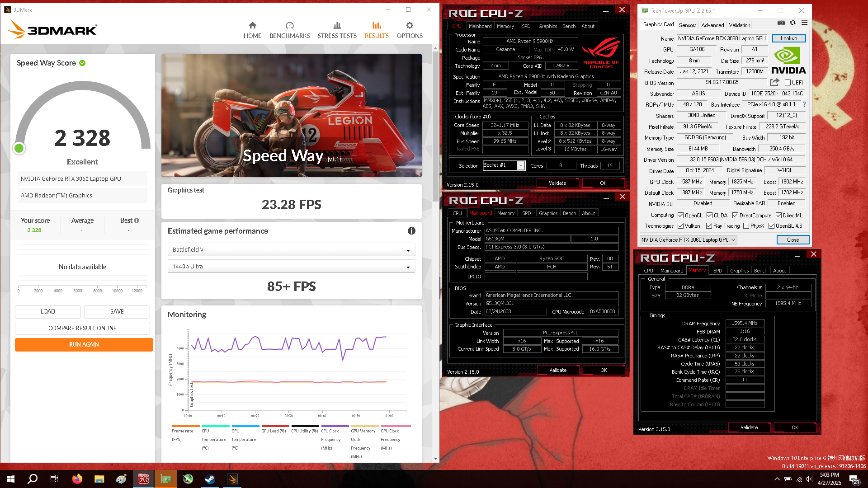The height and width of the screenshot is (488, 868).
Task: Toggle the DirectML checkbox in GPU-Z
Action: click(778, 216)
